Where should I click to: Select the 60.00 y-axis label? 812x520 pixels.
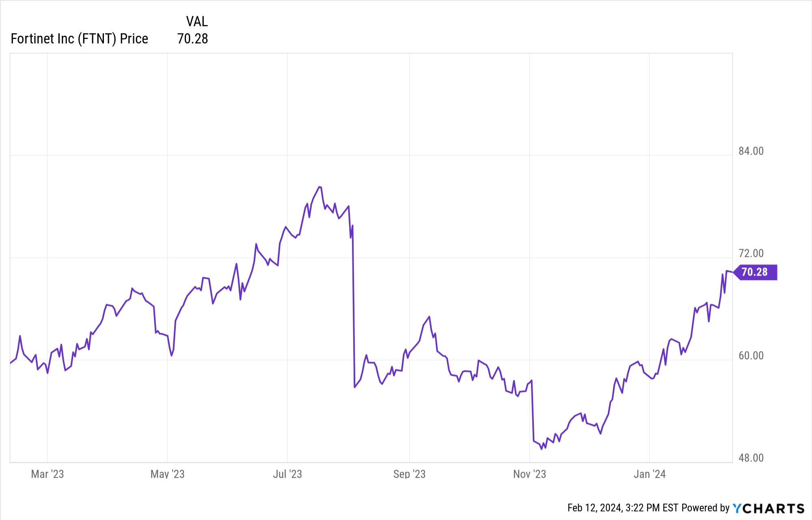(x=751, y=356)
